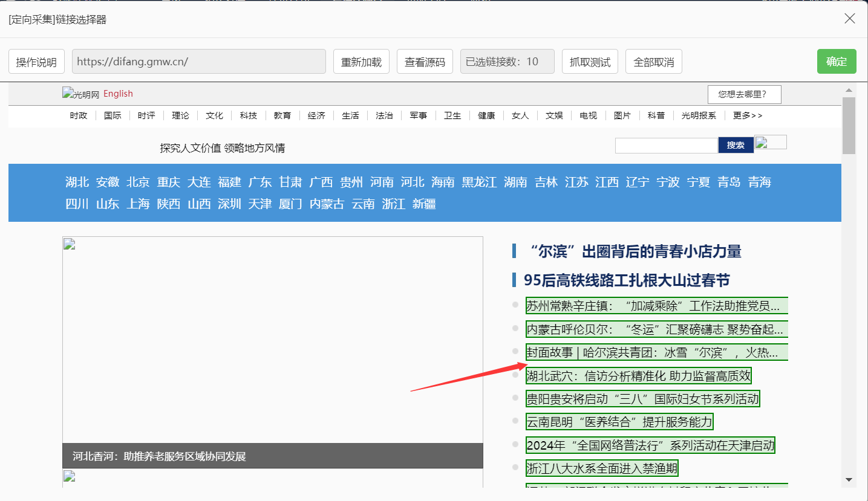Toggle selection of 湖北武穴 news link
Screen dimensions: 868x501
pos(638,377)
